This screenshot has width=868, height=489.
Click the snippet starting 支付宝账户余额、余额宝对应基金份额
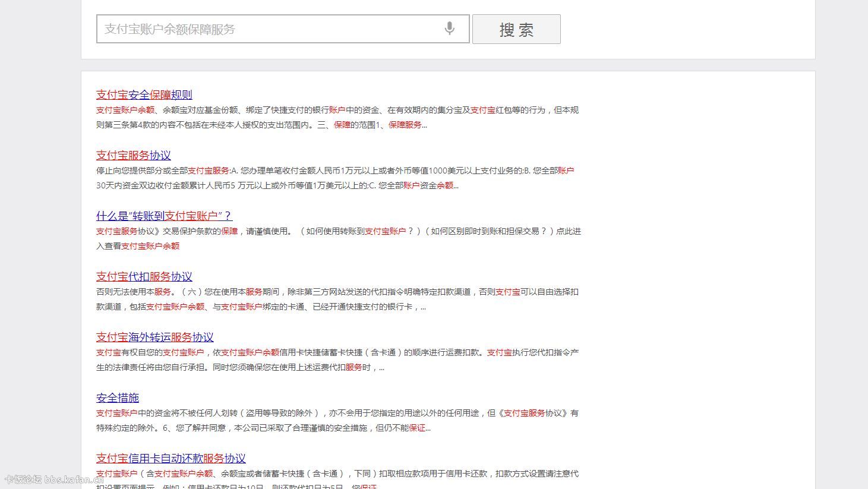coord(337,118)
